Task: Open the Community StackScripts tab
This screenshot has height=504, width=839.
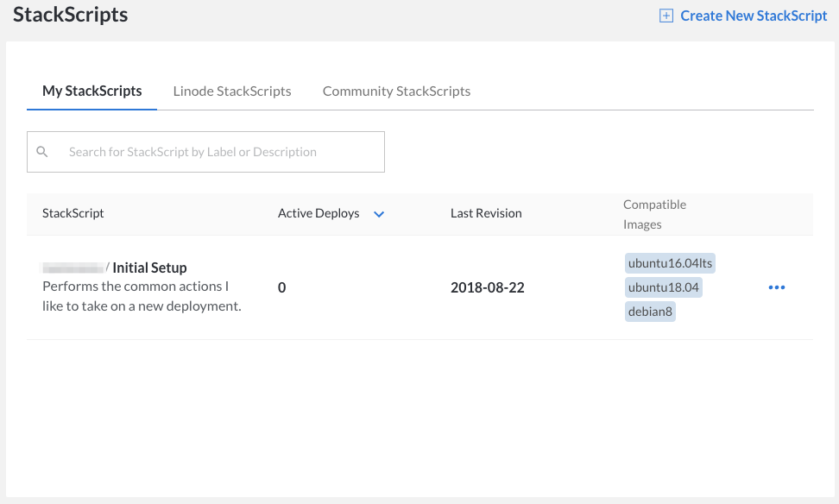Action: 396,91
